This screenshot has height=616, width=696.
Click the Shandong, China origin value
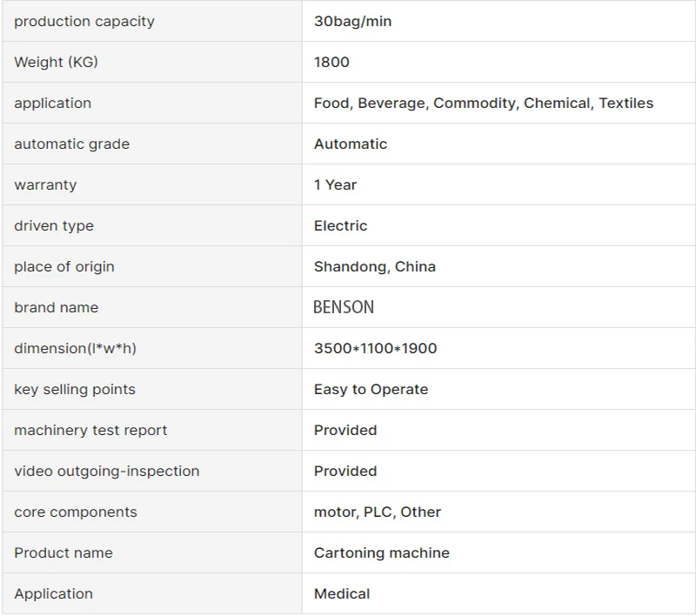pyautogui.click(x=375, y=266)
